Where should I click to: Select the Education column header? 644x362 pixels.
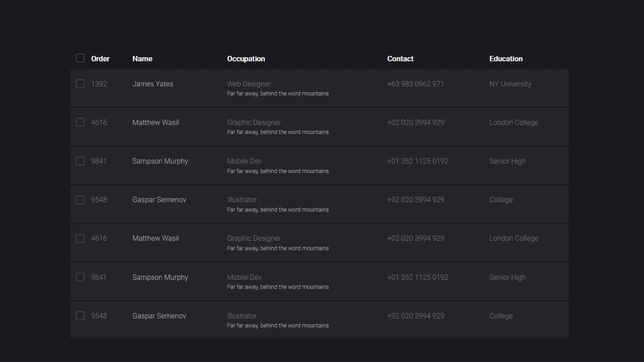506,59
